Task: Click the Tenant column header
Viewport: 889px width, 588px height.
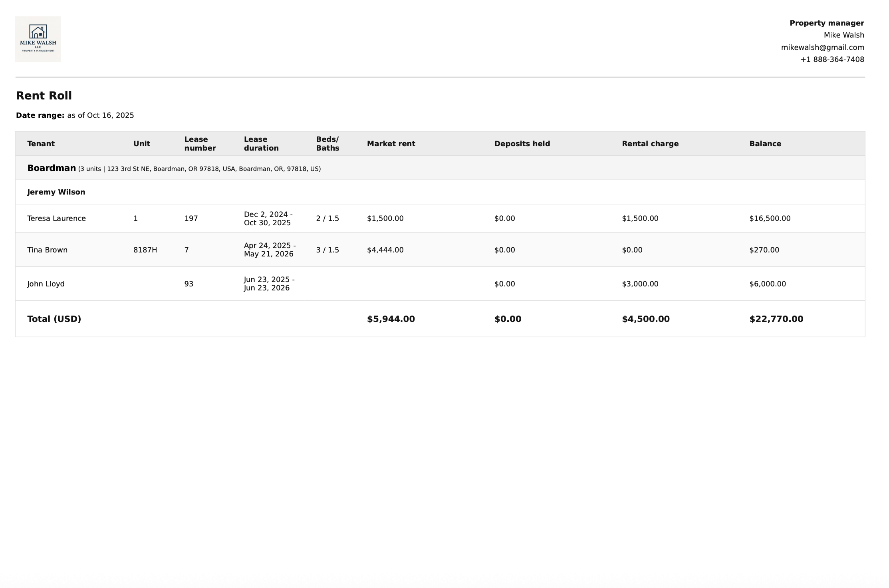Action: (41, 144)
